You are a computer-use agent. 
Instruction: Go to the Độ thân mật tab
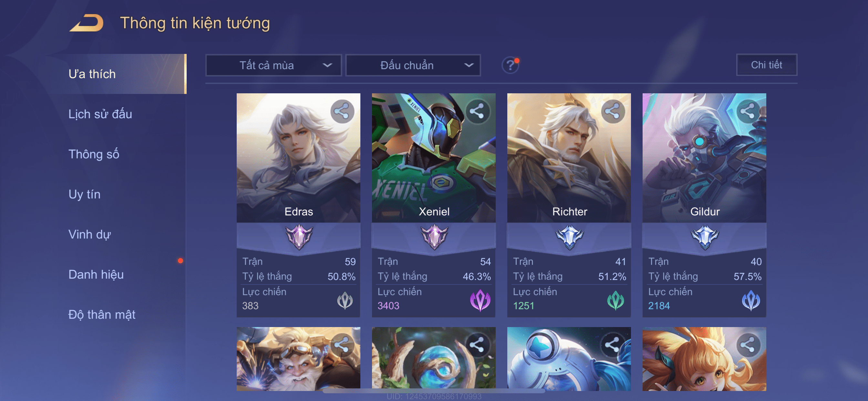(102, 314)
